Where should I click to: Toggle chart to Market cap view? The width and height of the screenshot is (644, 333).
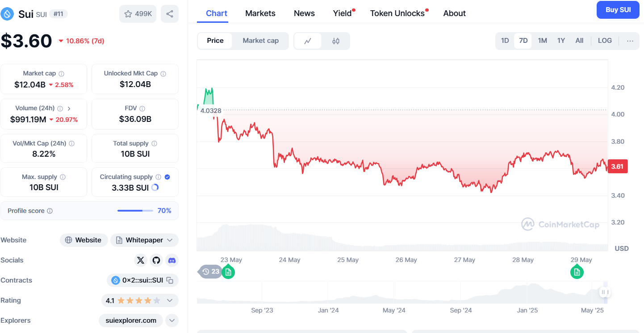click(x=260, y=41)
